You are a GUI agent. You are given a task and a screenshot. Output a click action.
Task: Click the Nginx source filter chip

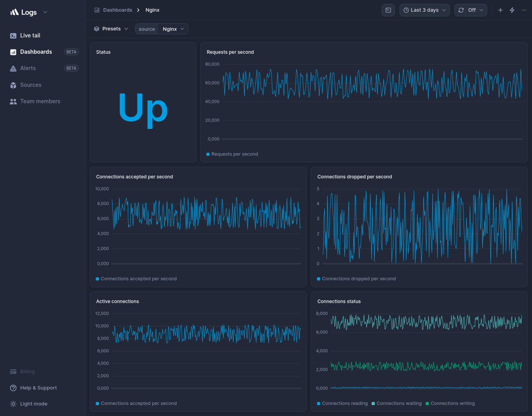tap(170, 29)
